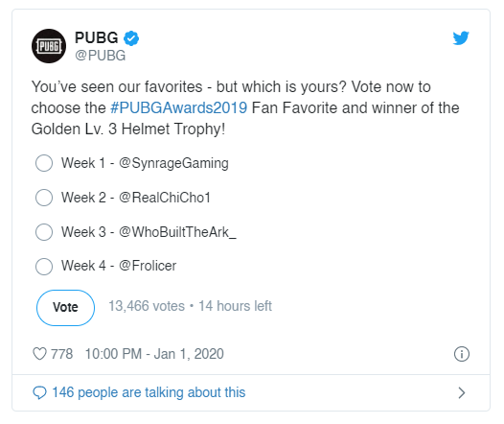504x424 pixels.
Task: Click the blue verified badge
Action: pos(131,38)
